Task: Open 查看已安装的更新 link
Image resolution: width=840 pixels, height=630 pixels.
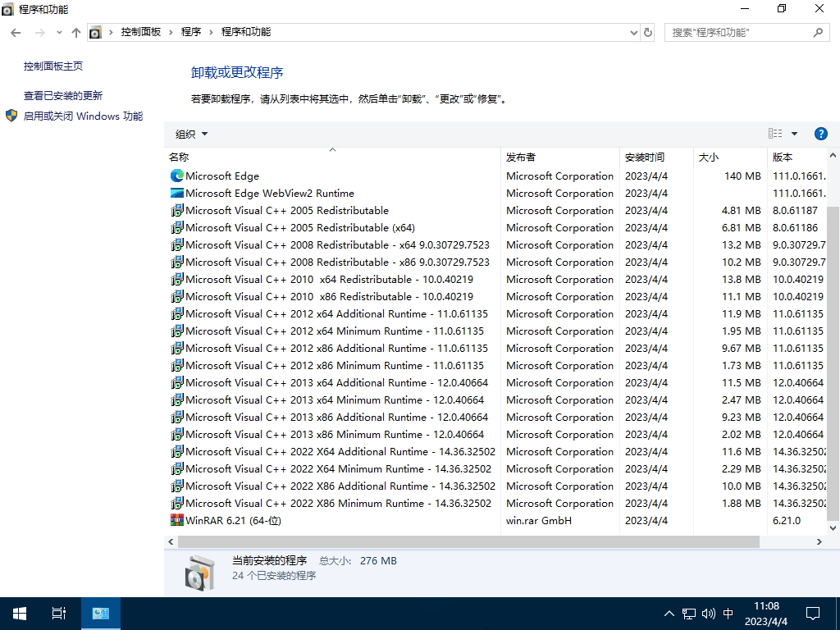Action: pos(63,95)
